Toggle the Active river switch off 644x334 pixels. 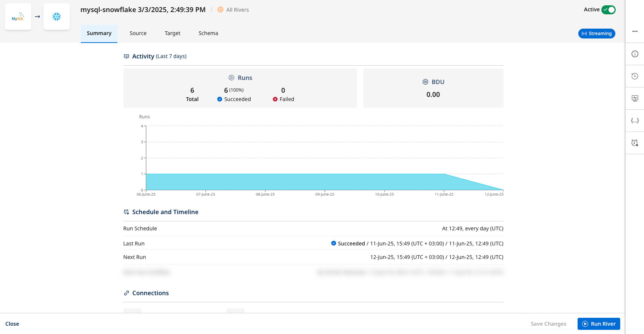tap(609, 10)
